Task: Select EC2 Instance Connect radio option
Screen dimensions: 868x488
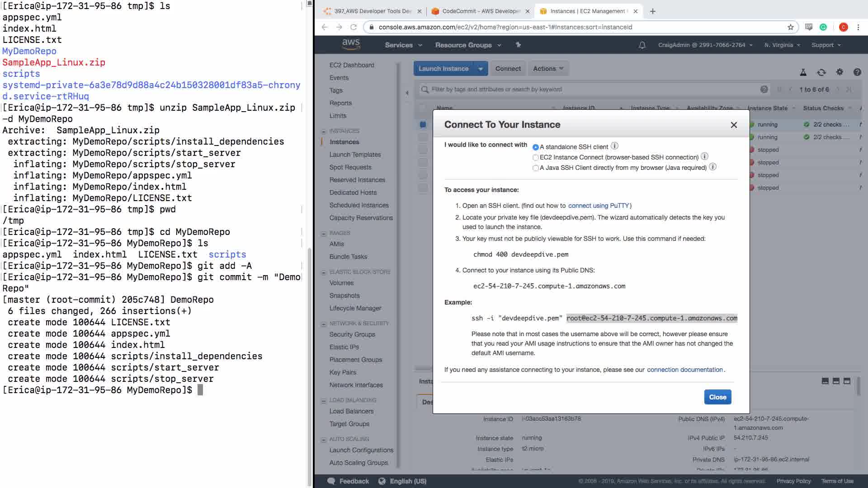Action: click(x=536, y=158)
